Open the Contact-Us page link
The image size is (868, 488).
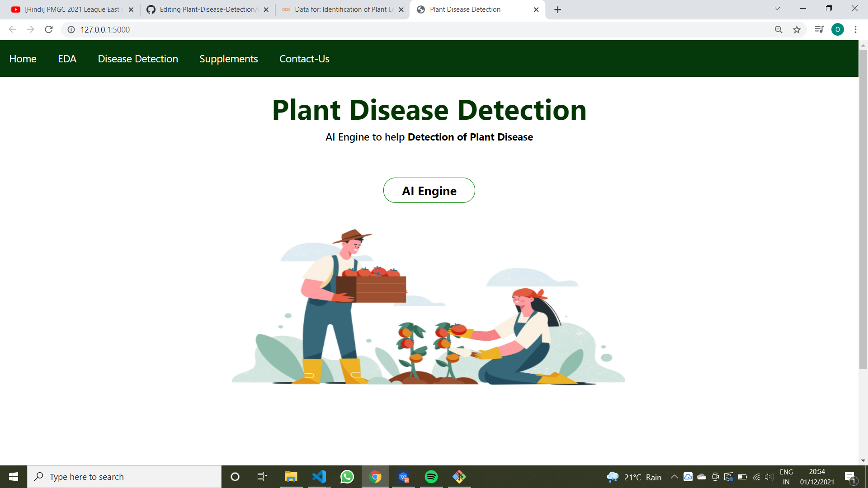[304, 58]
